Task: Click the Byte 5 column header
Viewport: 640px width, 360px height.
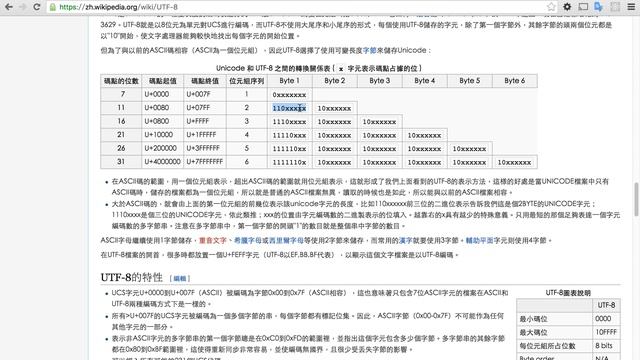Action: tap(469, 81)
